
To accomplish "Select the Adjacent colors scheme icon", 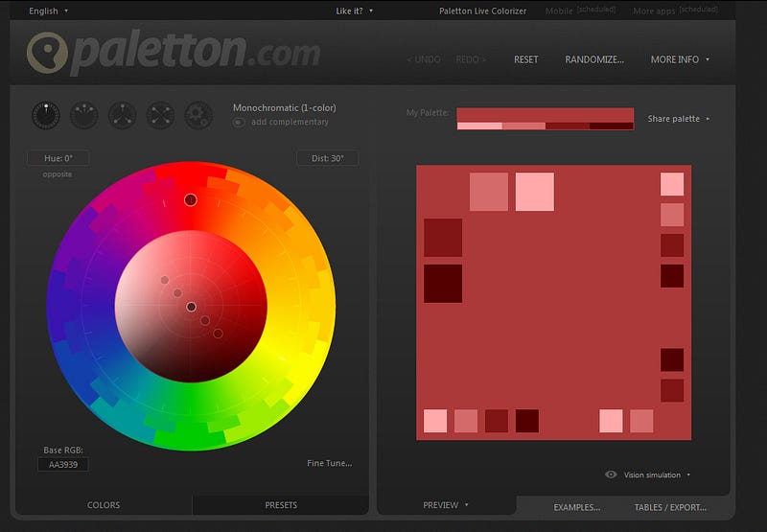I will (x=84, y=115).
